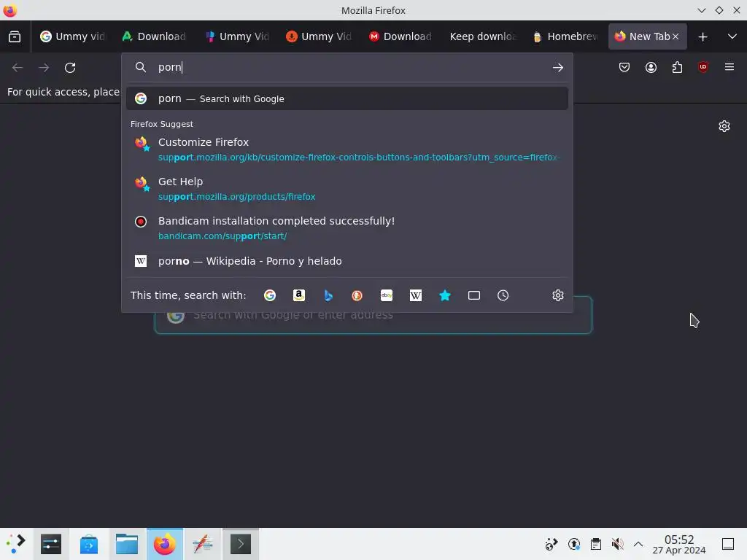
Task: Click the new tab page search box
Action: [x=373, y=315]
